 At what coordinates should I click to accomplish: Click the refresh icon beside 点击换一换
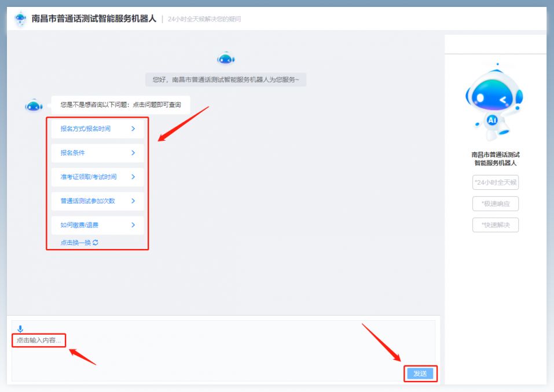click(96, 243)
